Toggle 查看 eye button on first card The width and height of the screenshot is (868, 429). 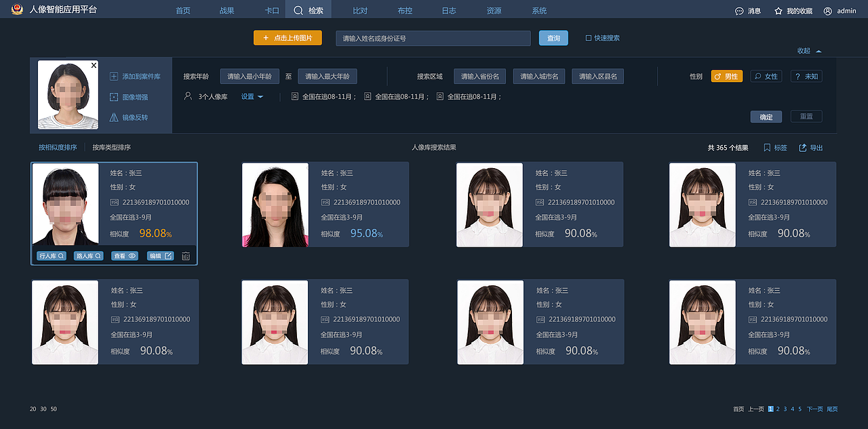pyautogui.click(x=125, y=256)
